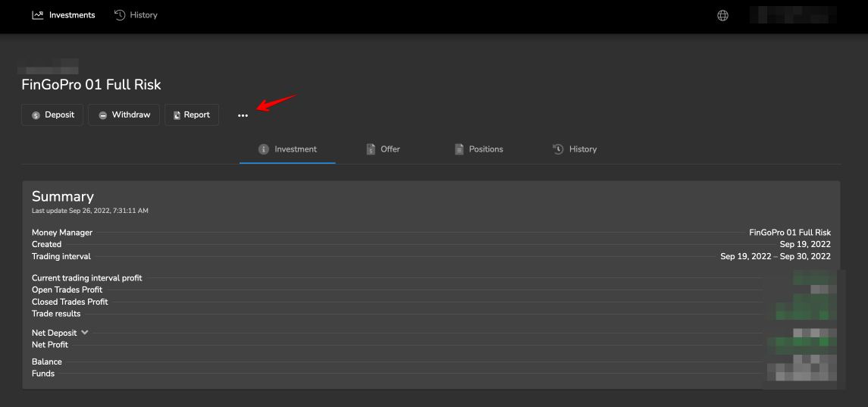Click the Last update timestamp text
This screenshot has width=868, height=407.
(89, 211)
